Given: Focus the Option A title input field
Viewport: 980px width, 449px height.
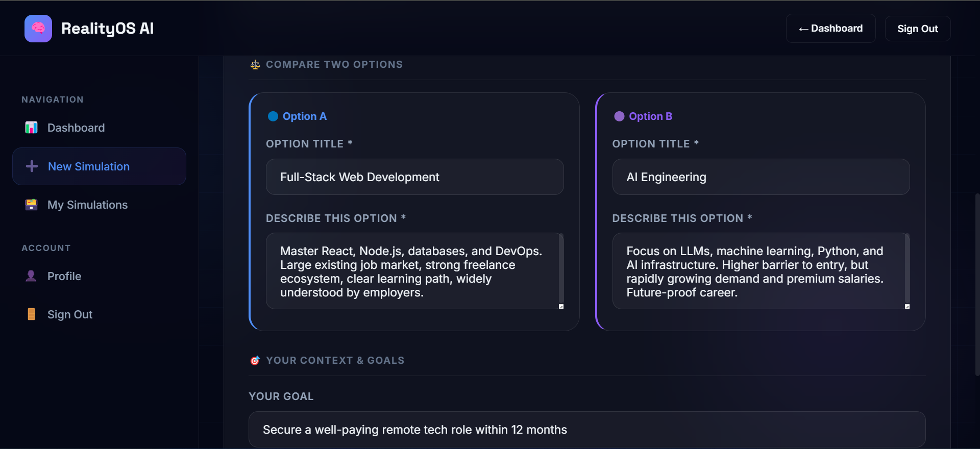Looking at the screenshot, I should pyautogui.click(x=414, y=177).
